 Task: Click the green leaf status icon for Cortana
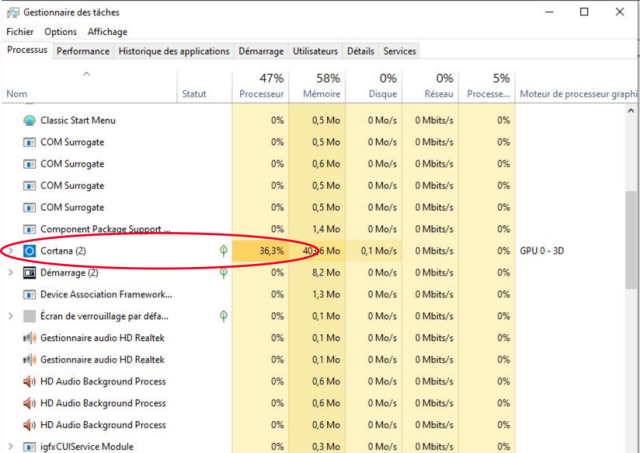click(x=223, y=251)
